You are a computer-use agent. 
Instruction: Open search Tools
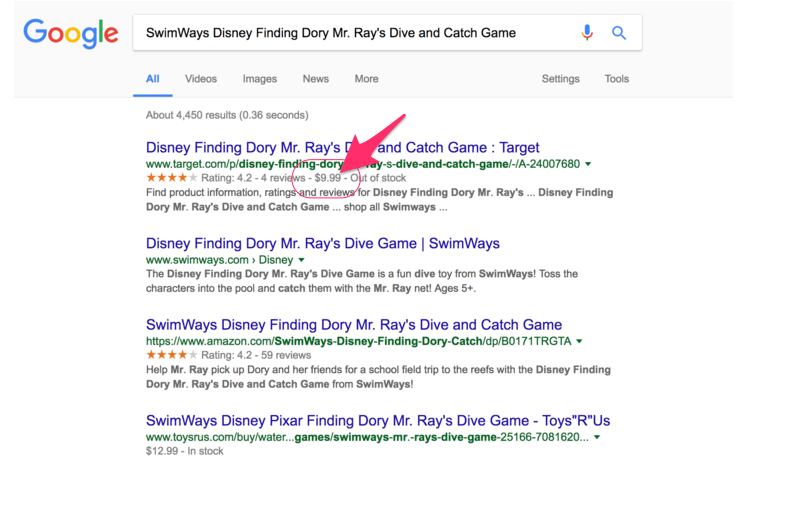point(617,79)
